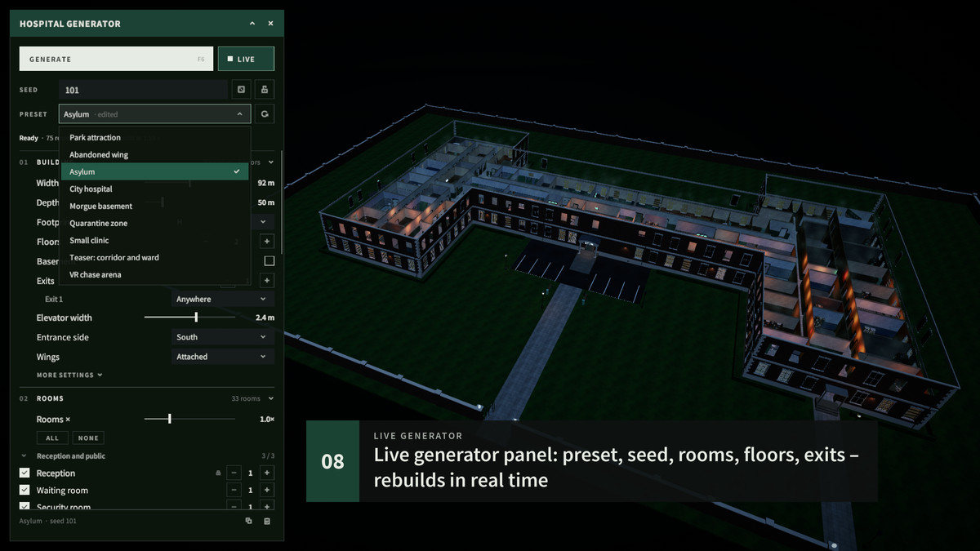The image size is (980, 551).
Task: Click the copy icon in the panel footer
Action: coord(249,521)
